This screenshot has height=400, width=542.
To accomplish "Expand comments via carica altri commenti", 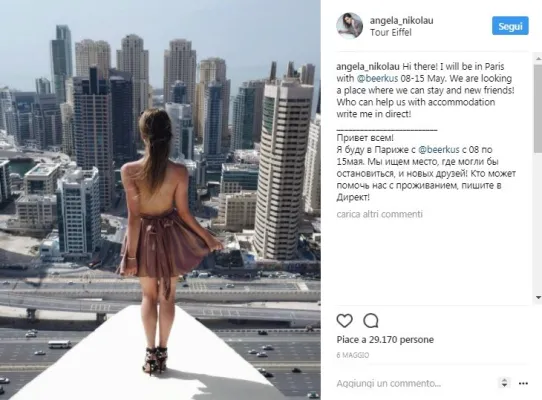I will coord(380,214).
